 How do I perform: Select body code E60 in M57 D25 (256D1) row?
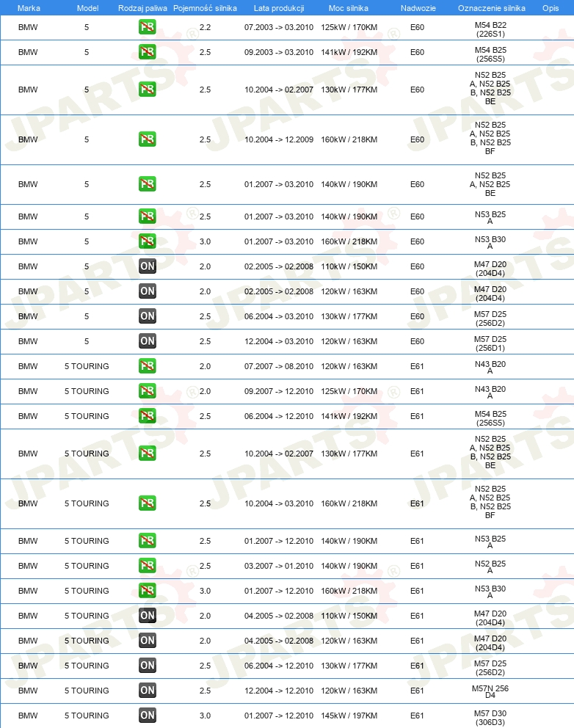(x=417, y=341)
